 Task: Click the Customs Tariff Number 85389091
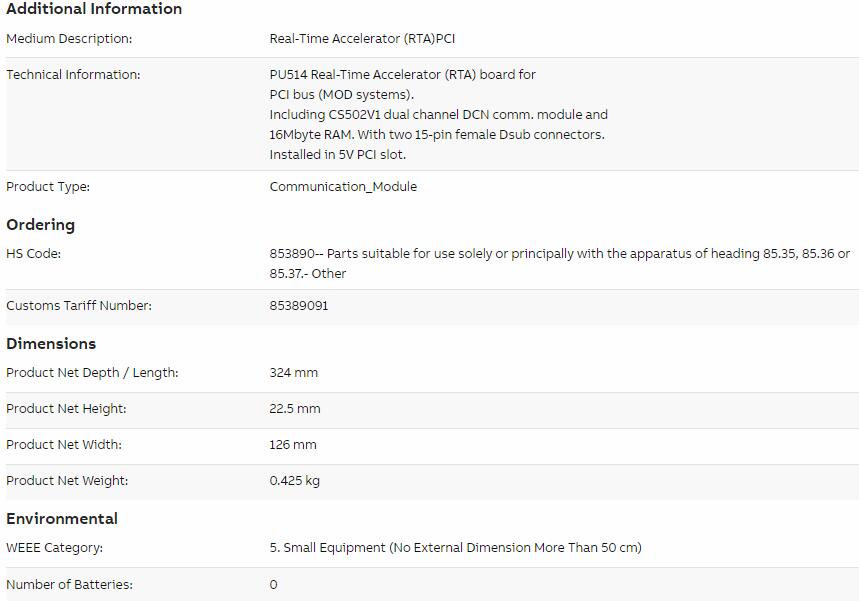299,306
